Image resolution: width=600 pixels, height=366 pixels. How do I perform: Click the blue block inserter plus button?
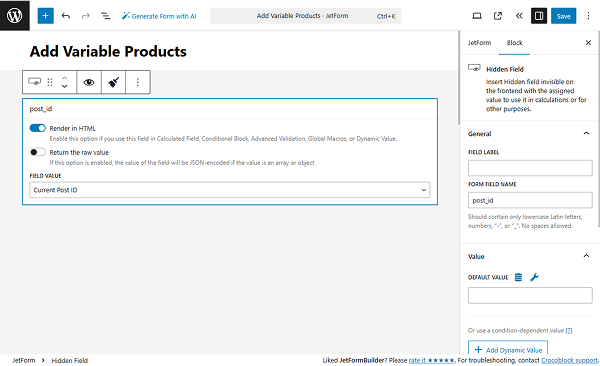[x=46, y=16]
